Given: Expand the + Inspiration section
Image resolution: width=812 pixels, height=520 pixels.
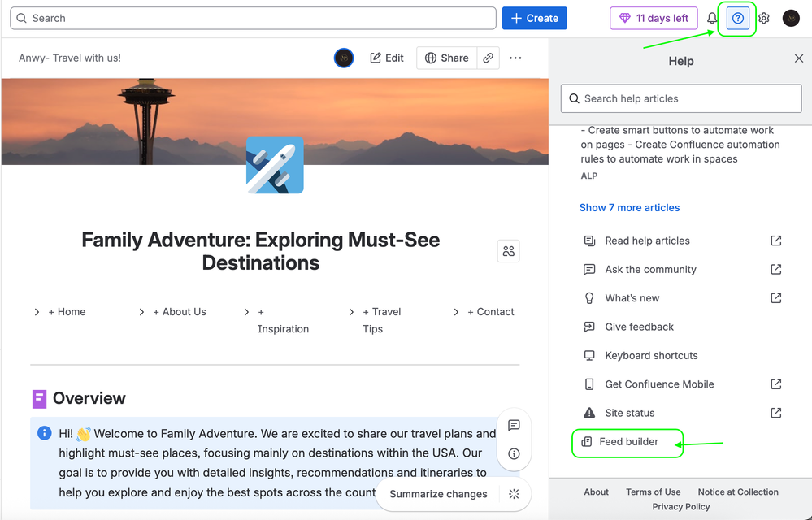Looking at the screenshot, I should coord(246,312).
